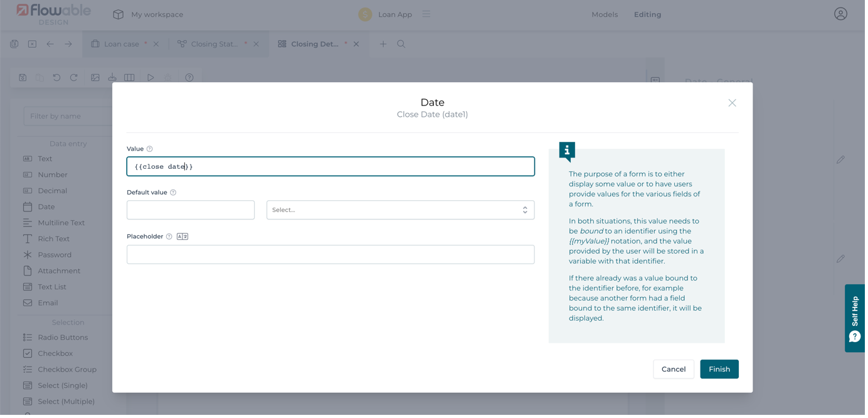
Task: Open the Placeholder translation icon
Action: pos(183,237)
